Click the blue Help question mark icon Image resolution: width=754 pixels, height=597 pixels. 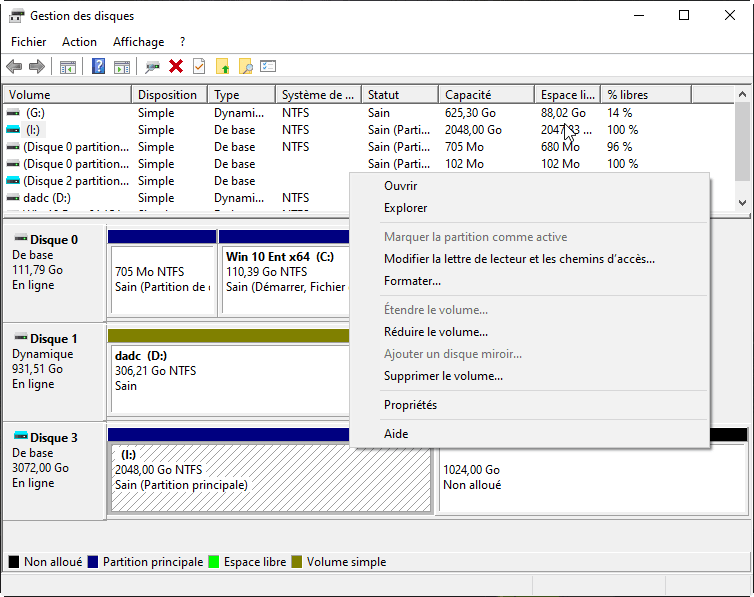(98, 67)
